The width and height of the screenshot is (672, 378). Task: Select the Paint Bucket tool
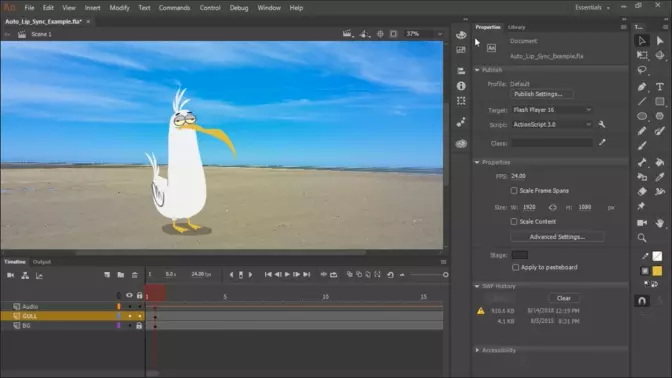[660, 162]
